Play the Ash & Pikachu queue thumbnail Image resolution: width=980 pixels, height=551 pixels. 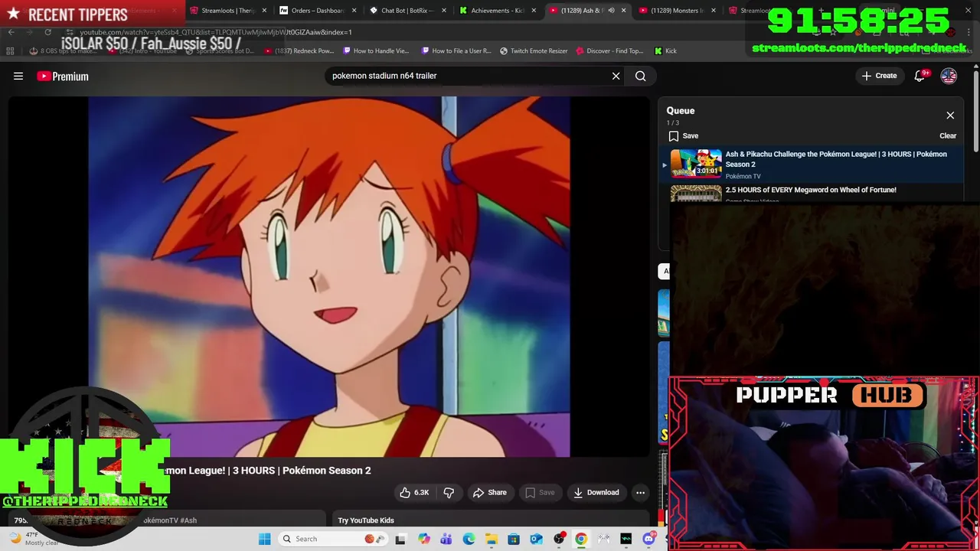point(696,164)
